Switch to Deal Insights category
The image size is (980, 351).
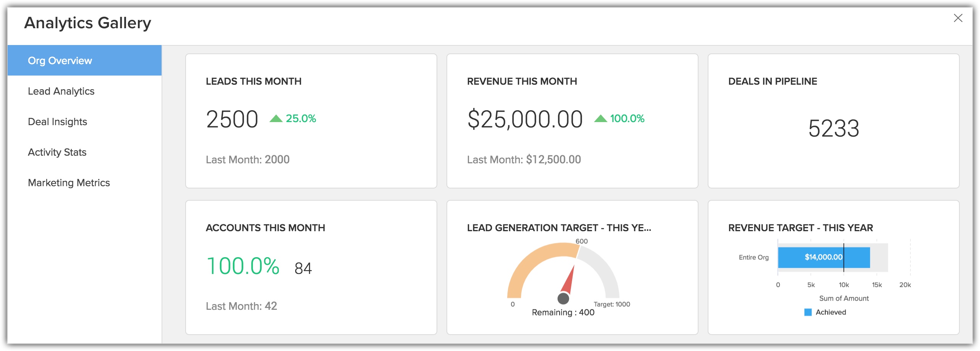[57, 122]
